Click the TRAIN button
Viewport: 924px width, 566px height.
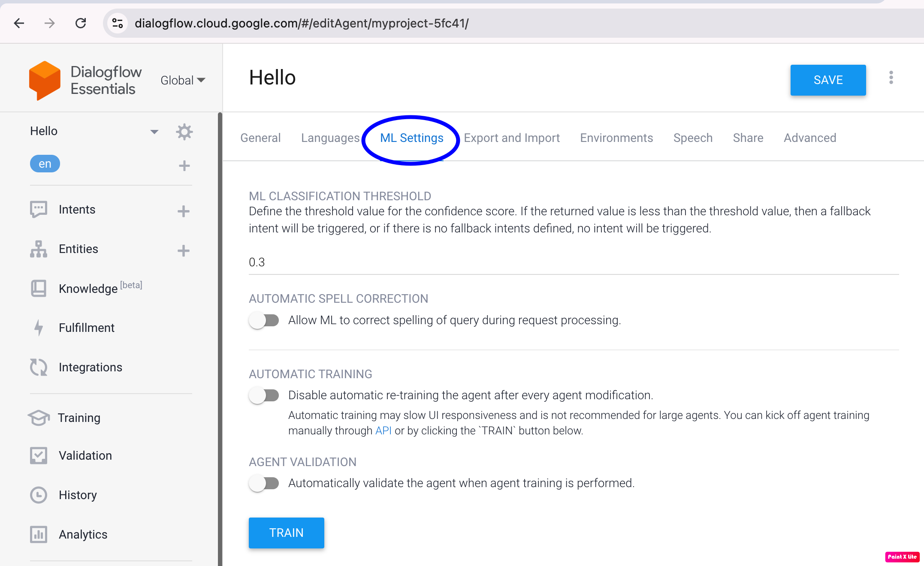(x=286, y=533)
